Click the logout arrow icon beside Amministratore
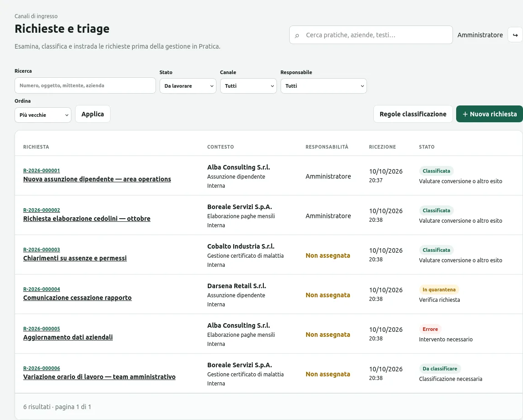 (515, 35)
